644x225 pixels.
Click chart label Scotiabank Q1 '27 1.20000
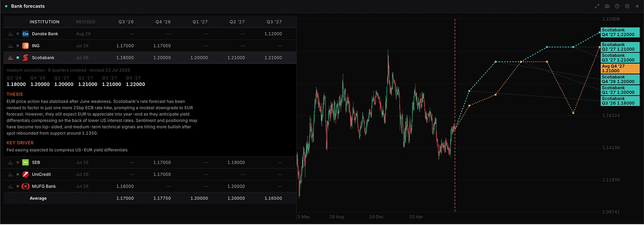click(x=620, y=90)
